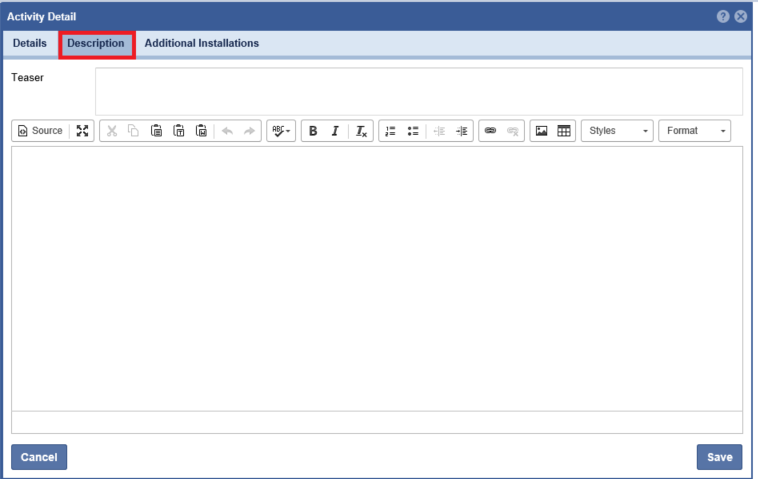Expand the Format dropdown
The image size is (758, 479).
694,131
